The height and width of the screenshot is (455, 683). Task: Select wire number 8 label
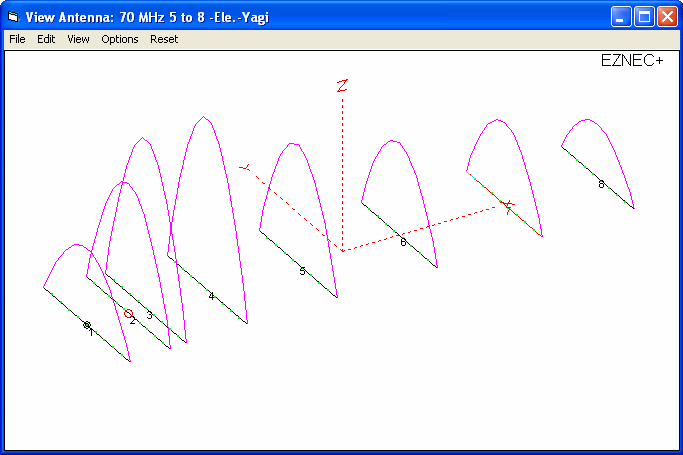click(x=601, y=184)
